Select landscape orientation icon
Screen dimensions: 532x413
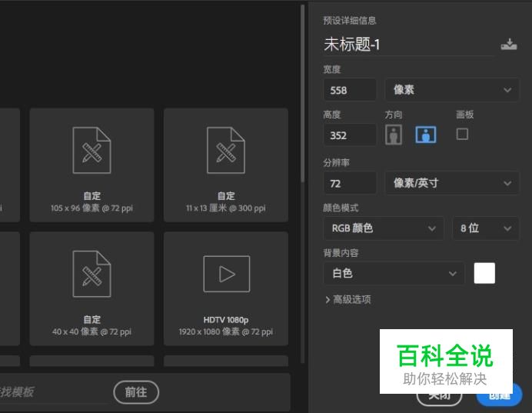[426, 135]
